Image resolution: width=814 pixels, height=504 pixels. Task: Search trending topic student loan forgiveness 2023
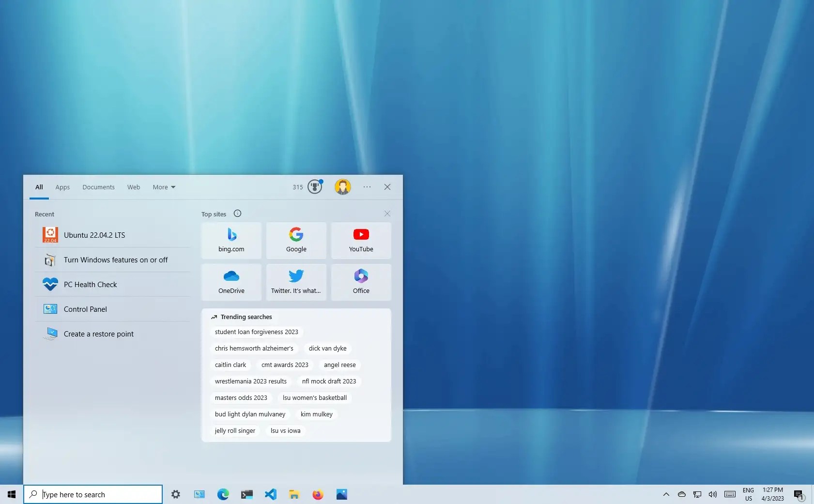point(256,332)
